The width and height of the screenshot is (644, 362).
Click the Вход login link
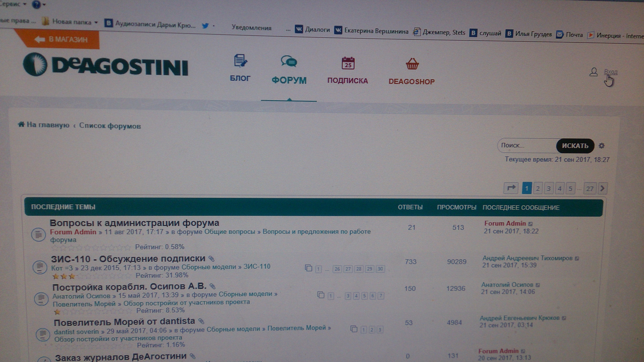[610, 72]
